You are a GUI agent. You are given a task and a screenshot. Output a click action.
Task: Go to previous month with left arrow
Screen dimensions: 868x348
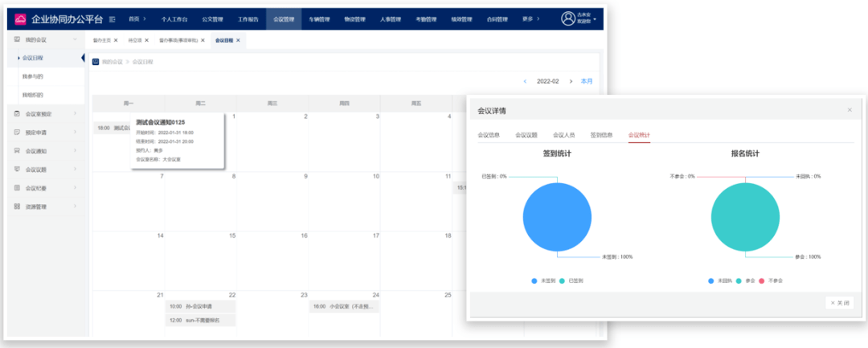click(525, 81)
